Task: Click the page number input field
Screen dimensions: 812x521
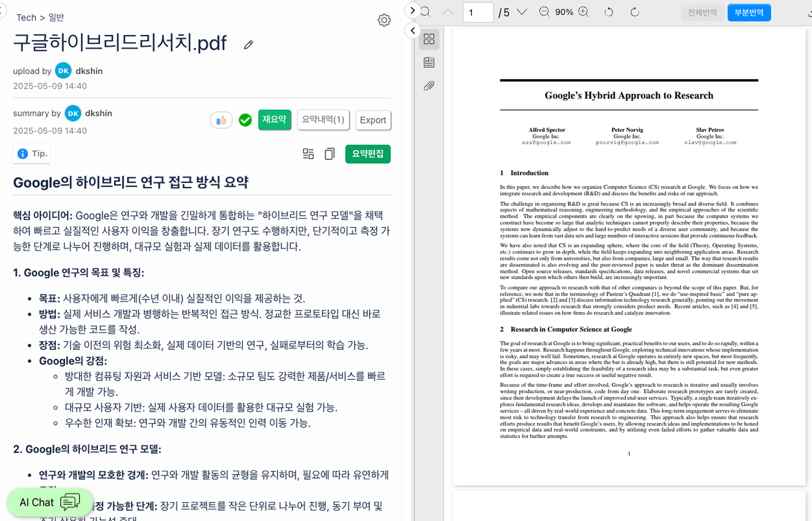Action: 478,13
